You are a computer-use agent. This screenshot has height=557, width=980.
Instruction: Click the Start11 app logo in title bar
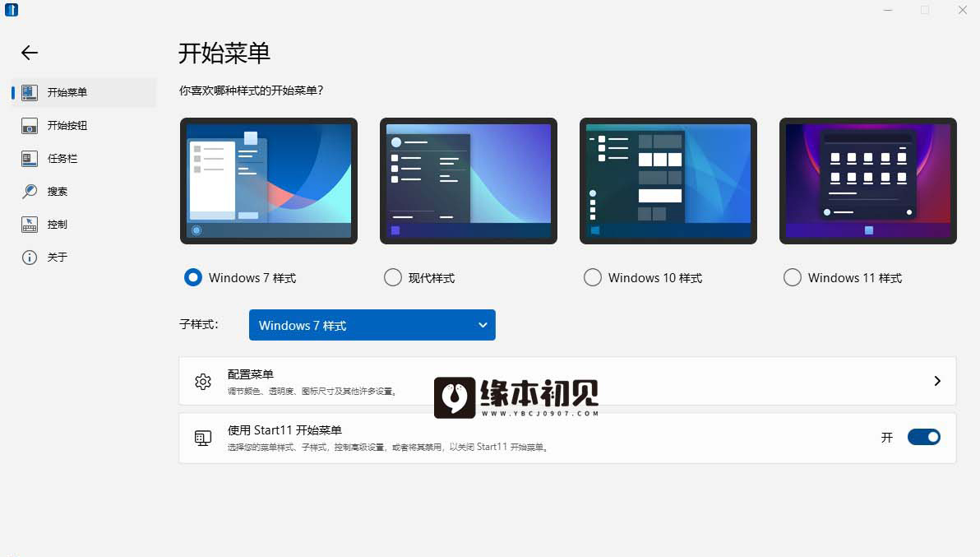point(12,10)
